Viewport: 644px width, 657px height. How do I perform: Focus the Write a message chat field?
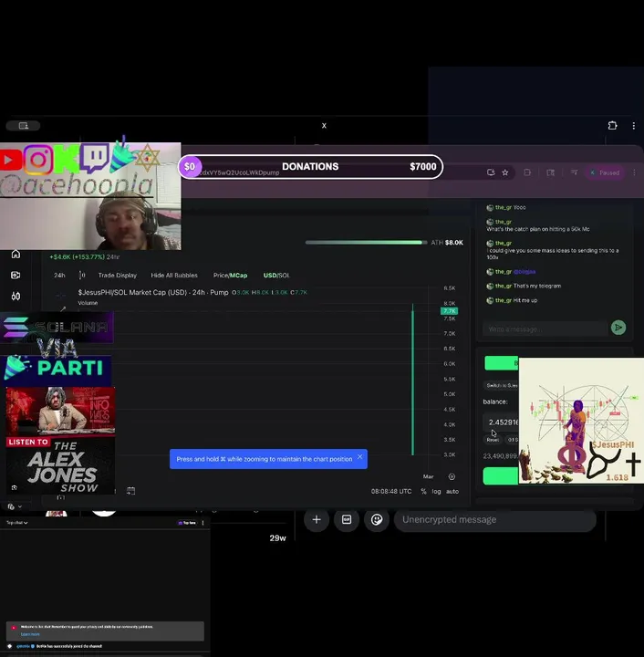(x=545, y=328)
